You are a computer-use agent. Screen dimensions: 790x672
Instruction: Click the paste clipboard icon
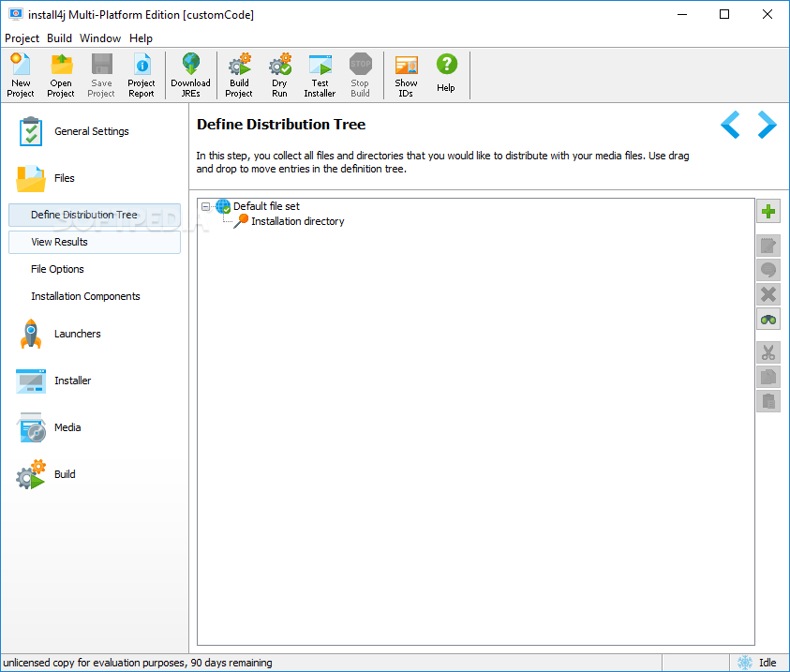point(768,401)
